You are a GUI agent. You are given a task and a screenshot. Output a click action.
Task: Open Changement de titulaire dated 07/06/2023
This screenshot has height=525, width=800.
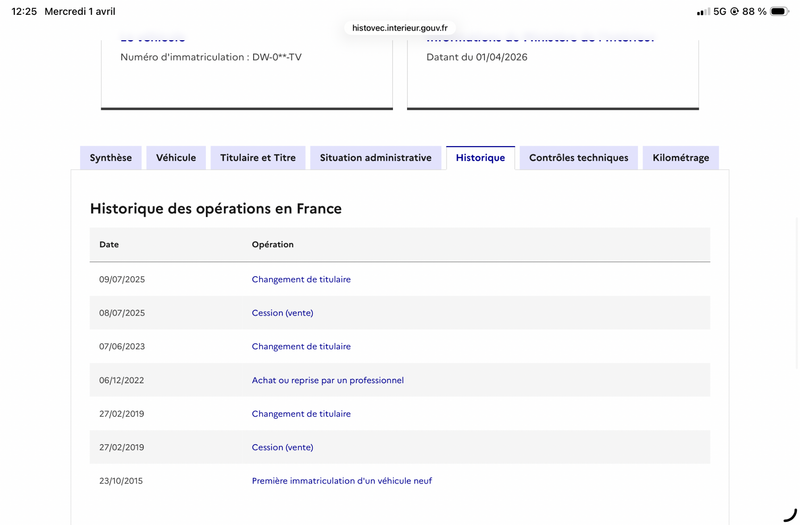click(x=301, y=346)
